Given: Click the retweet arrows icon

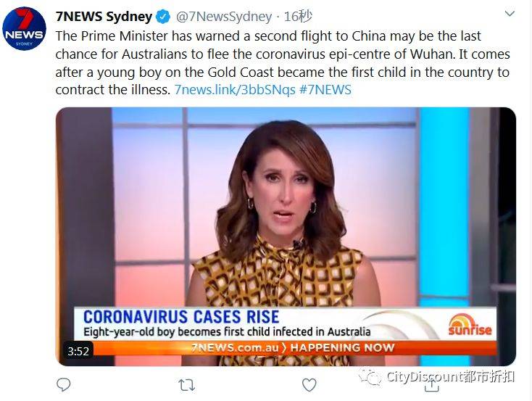Looking at the screenshot, I should 186,385.
